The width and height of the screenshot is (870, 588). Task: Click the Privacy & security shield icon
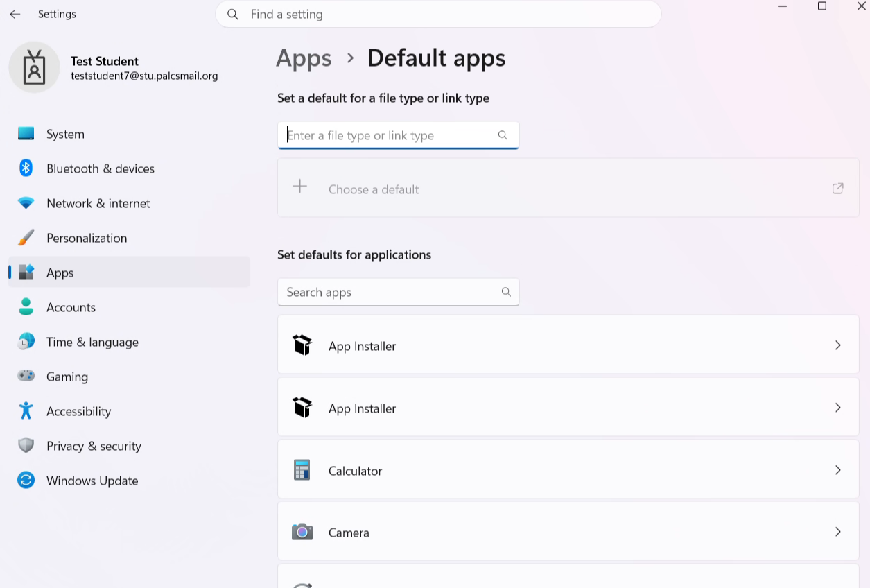[26, 446]
